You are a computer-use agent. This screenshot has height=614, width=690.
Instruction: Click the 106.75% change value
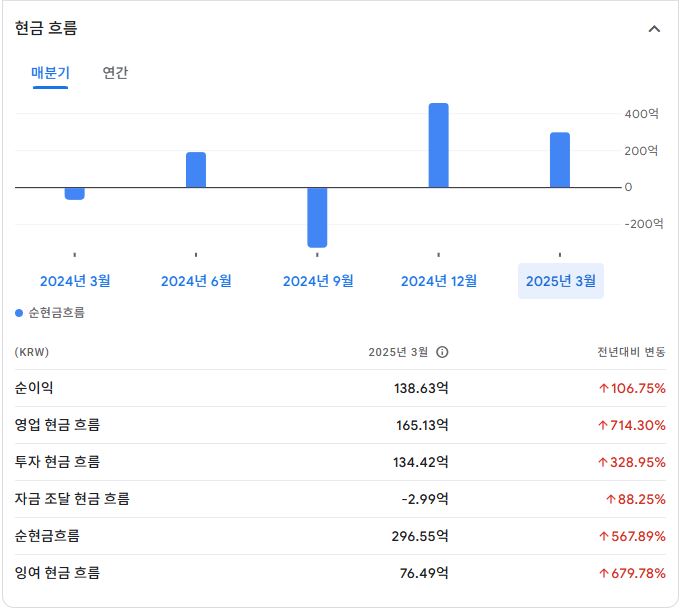pyautogui.click(x=632, y=388)
